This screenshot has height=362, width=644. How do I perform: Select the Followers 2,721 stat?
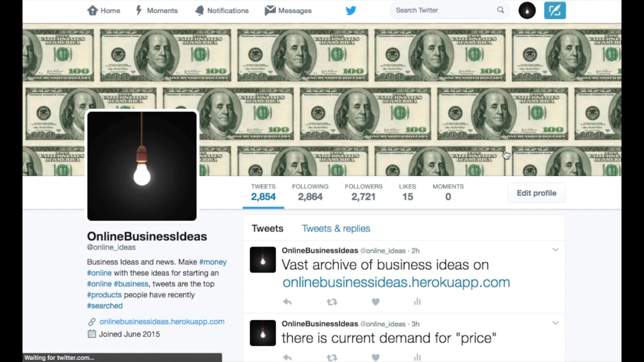pyautogui.click(x=363, y=192)
